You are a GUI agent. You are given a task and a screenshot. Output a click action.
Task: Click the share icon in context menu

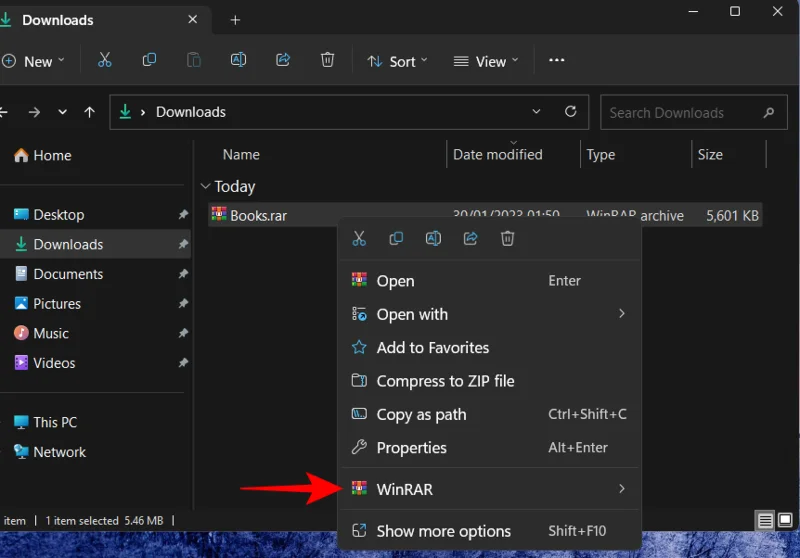point(470,239)
